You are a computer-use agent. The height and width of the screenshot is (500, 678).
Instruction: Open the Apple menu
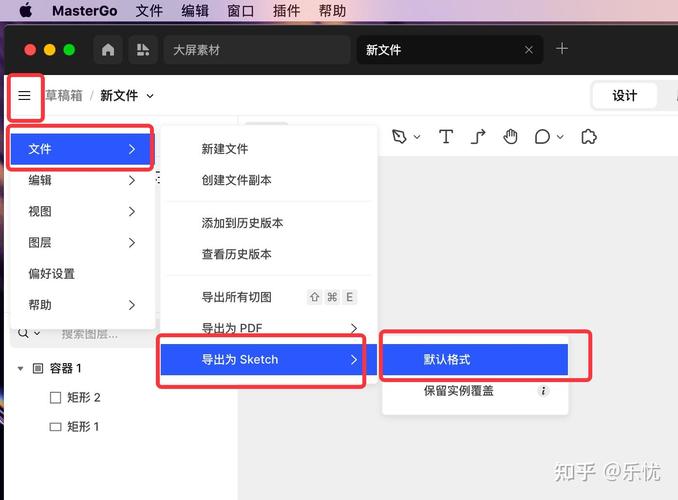26,10
